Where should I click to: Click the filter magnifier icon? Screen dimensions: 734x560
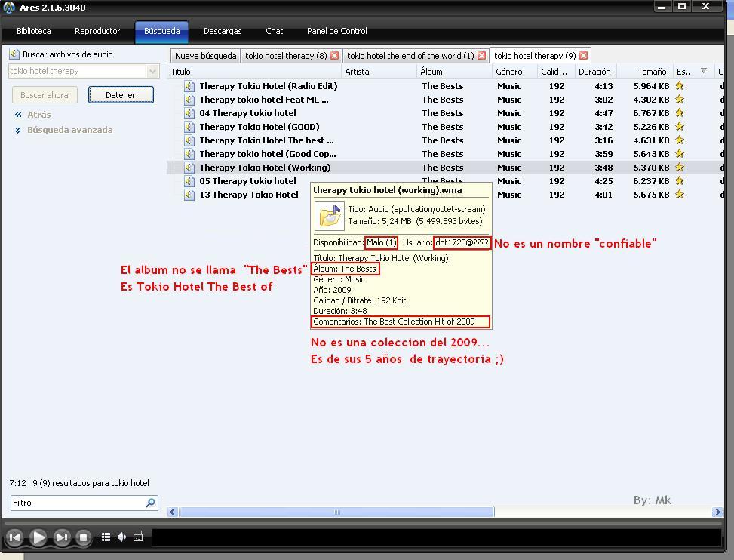(150, 503)
